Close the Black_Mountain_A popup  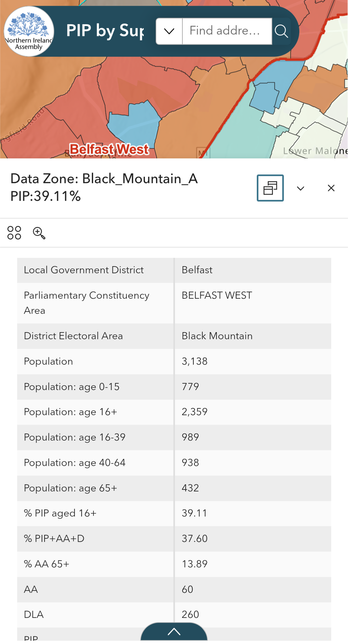click(331, 188)
